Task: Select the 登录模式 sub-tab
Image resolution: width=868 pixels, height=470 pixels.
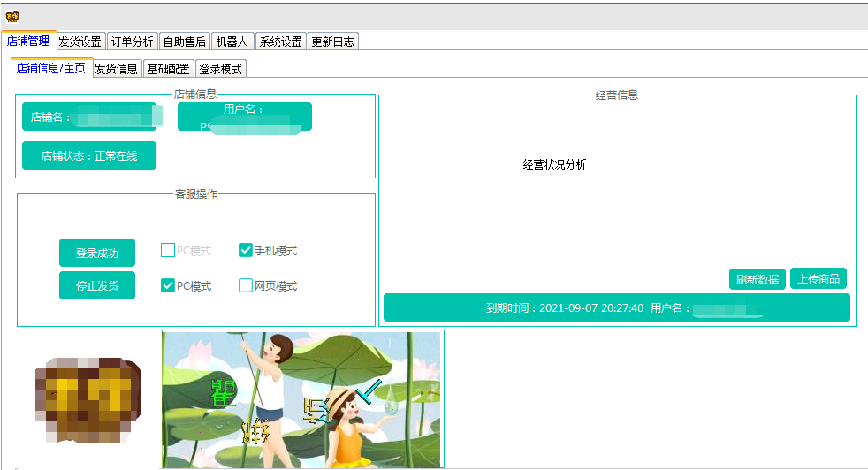Action: pyautogui.click(x=220, y=69)
